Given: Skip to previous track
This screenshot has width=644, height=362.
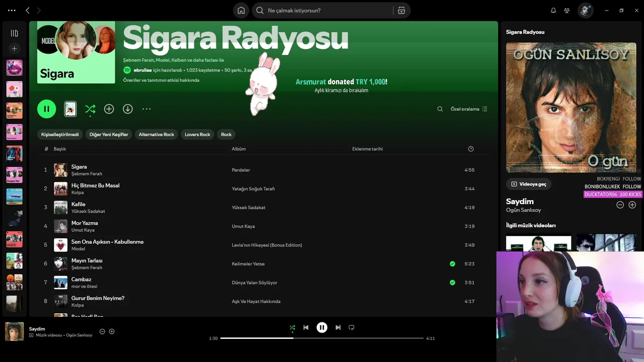Looking at the screenshot, I should [x=306, y=327].
